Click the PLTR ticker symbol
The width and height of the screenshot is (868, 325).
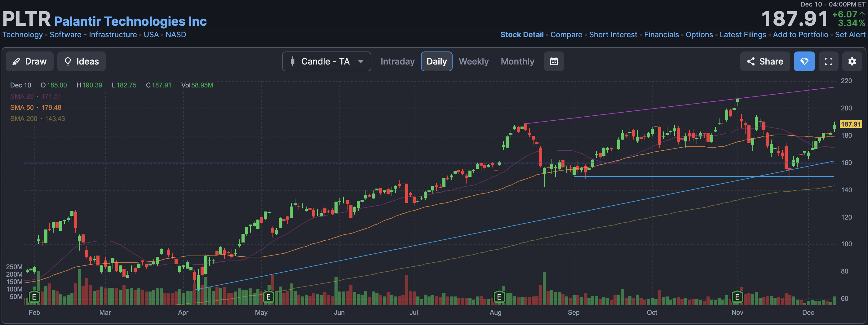[x=27, y=19]
